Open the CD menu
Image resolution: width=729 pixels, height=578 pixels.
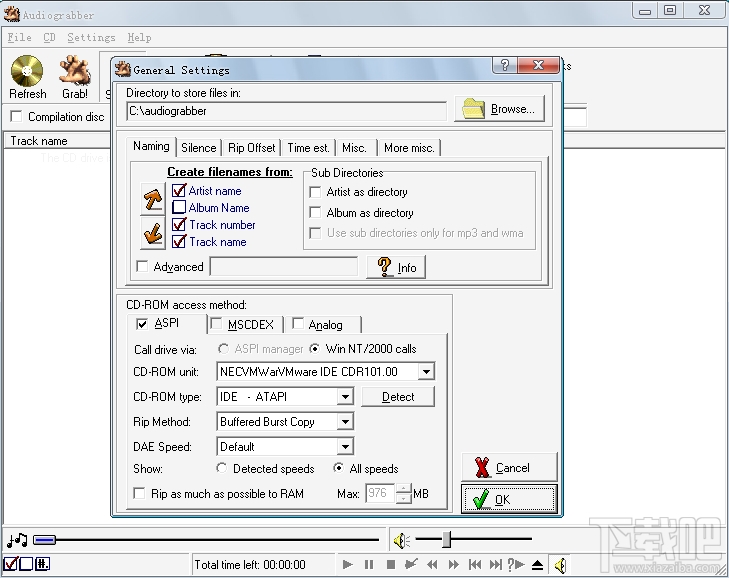(x=49, y=38)
